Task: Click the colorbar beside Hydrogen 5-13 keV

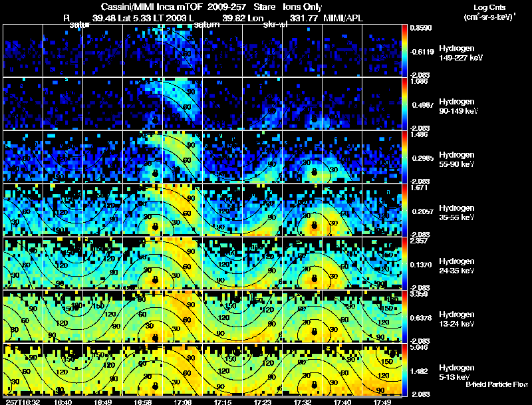Action: 404,370
